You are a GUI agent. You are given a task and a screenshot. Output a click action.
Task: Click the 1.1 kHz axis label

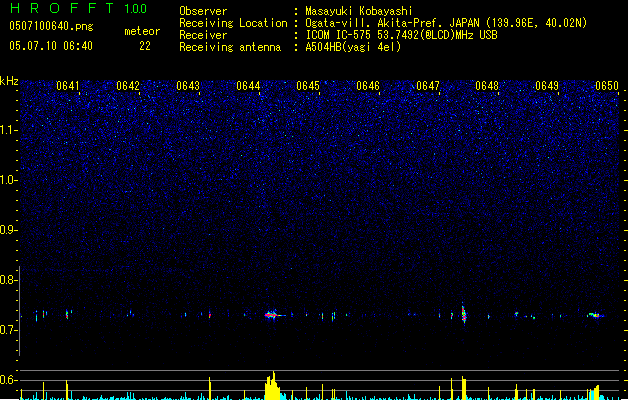point(8,130)
